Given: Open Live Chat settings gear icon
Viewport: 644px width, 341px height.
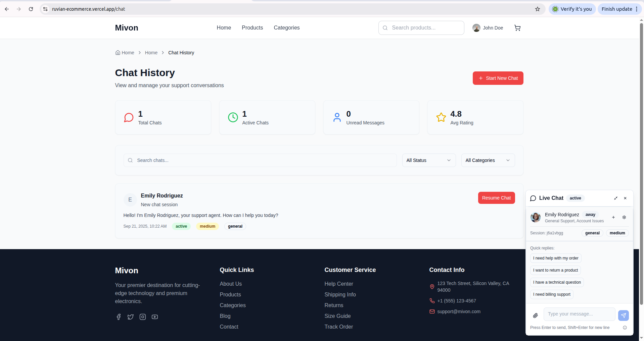Looking at the screenshot, I should click(624, 217).
